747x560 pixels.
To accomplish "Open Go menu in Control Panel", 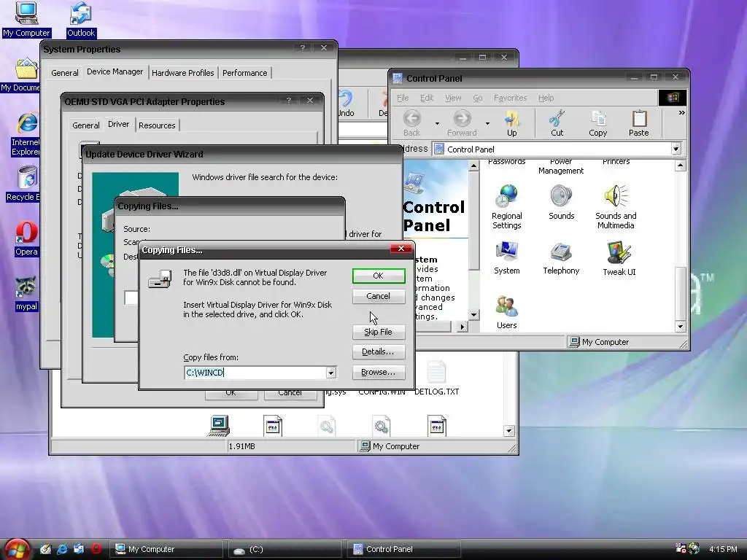I will coord(477,98).
